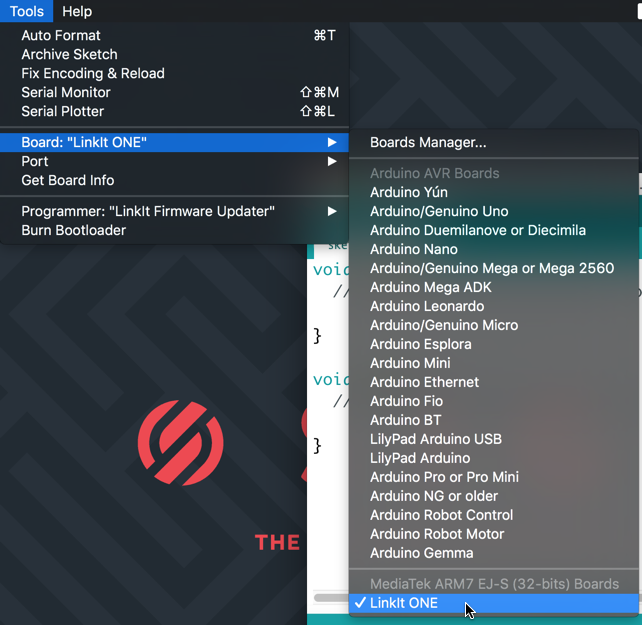Choose Auto Format

pyautogui.click(x=174, y=35)
